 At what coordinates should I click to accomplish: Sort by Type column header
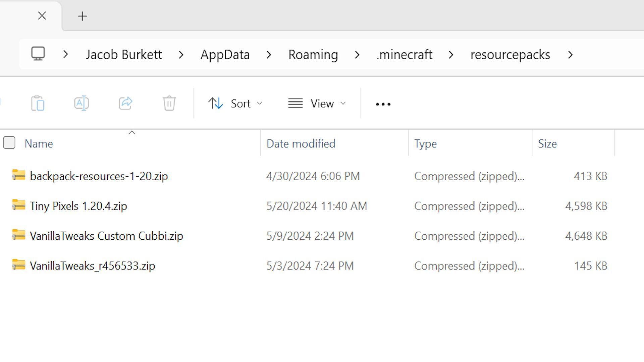[425, 144]
